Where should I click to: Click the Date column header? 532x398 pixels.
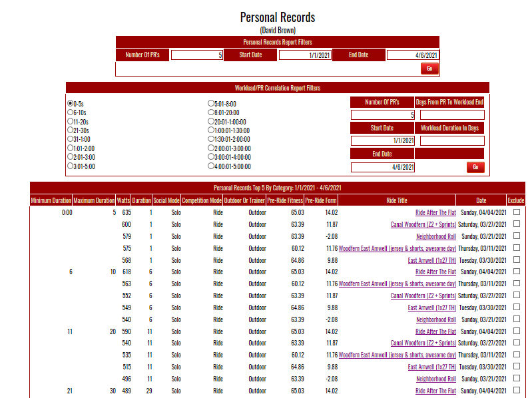(x=481, y=200)
